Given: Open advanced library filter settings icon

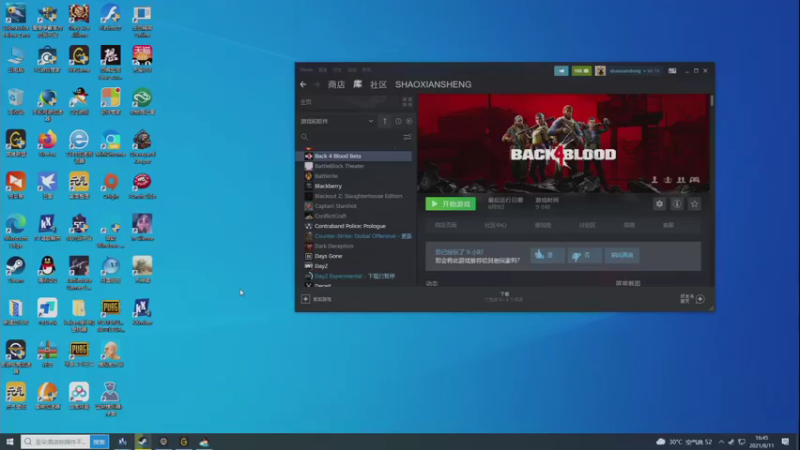Looking at the screenshot, I should 407,137.
